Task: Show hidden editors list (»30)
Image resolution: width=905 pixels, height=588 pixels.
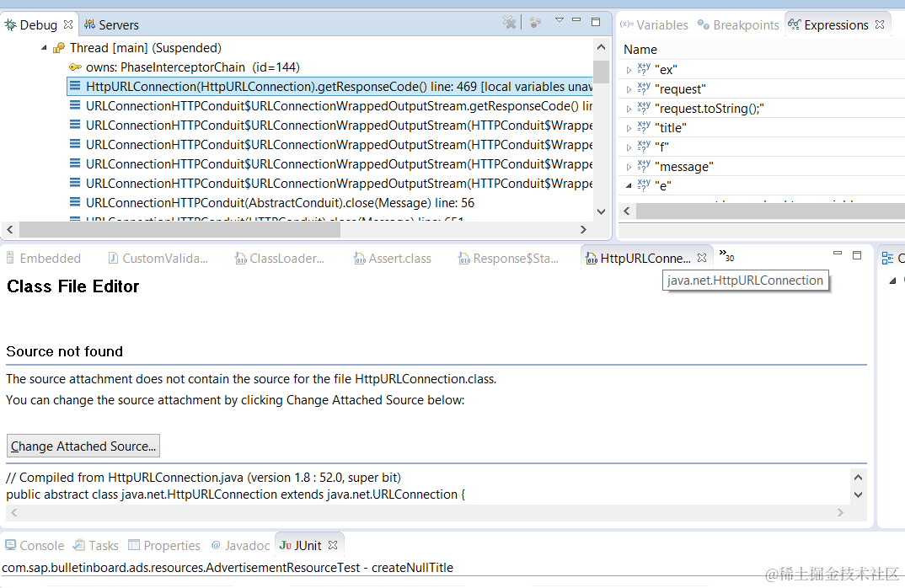Action: click(726, 255)
